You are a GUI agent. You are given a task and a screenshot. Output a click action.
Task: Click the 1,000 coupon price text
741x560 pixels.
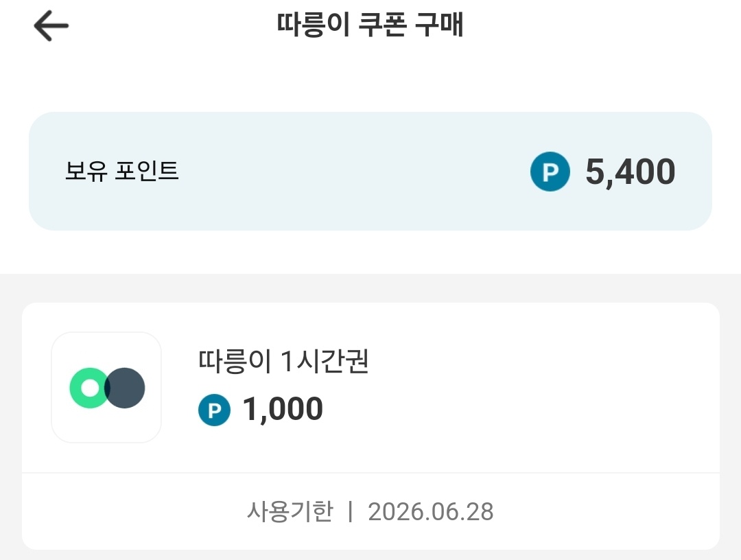coord(282,410)
